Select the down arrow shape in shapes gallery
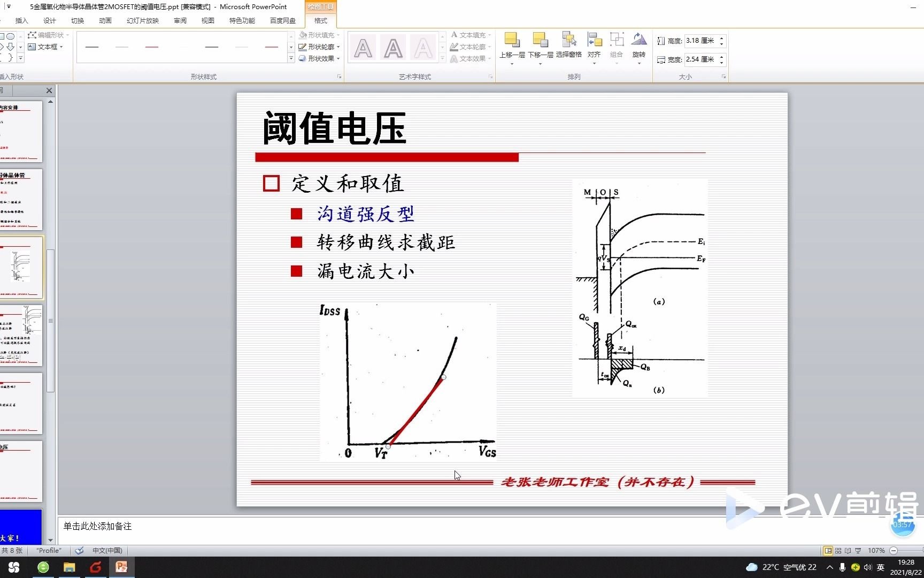This screenshot has width=924, height=578. pyautogui.click(x=10, y=47)
